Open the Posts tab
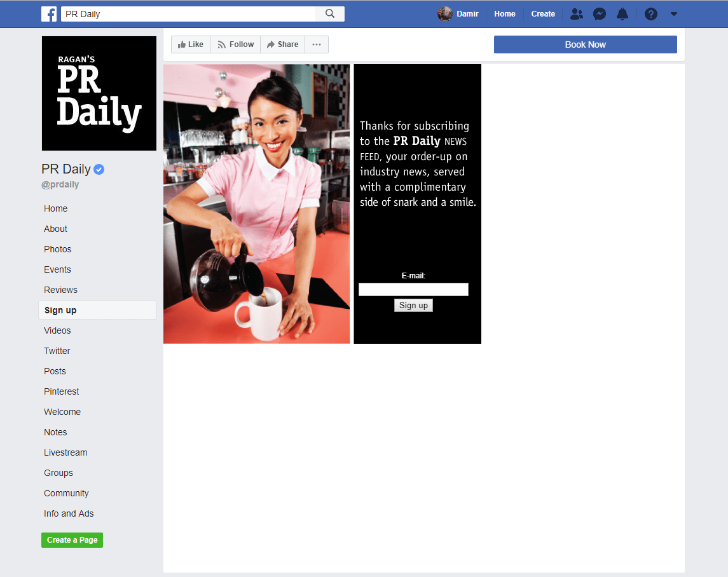 click(x=55, y=371)
